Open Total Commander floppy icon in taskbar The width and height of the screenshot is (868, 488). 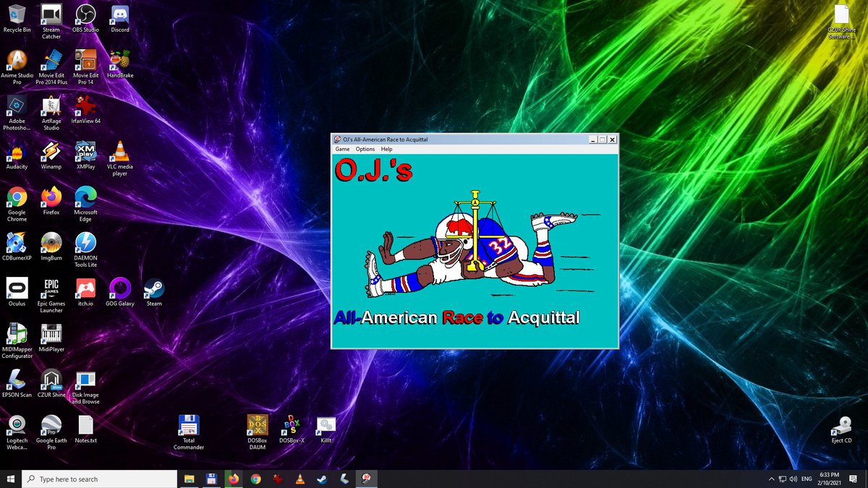pyautogui.click(x=211, y=479)
